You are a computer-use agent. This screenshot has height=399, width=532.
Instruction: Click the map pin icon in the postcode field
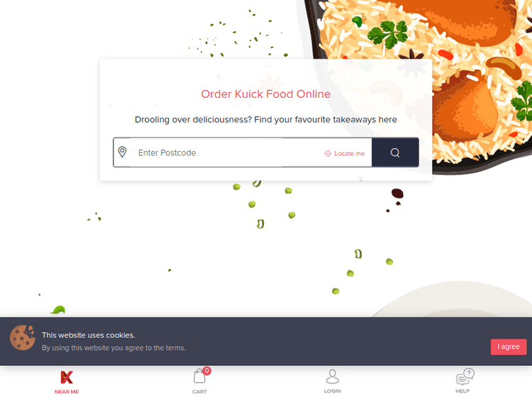(122, 152)
